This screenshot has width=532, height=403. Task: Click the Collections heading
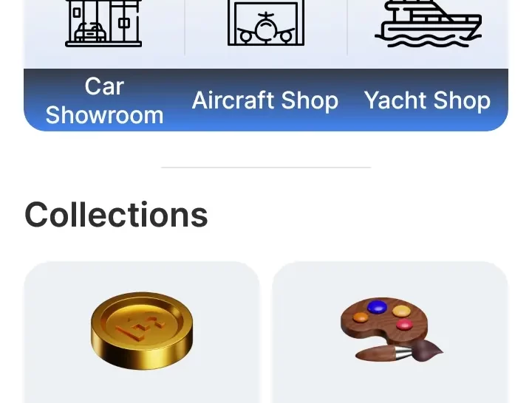pyautogui.click(x=116, y=215)
